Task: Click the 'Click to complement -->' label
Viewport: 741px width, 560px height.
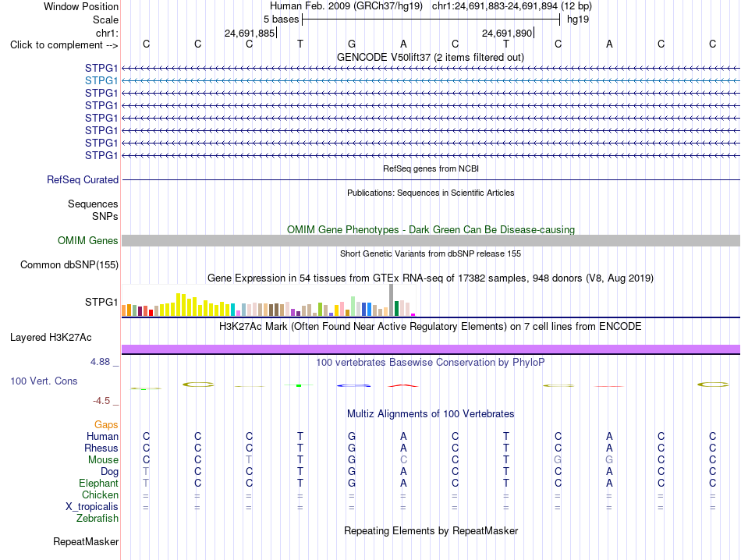Action: tap(64, 45)
